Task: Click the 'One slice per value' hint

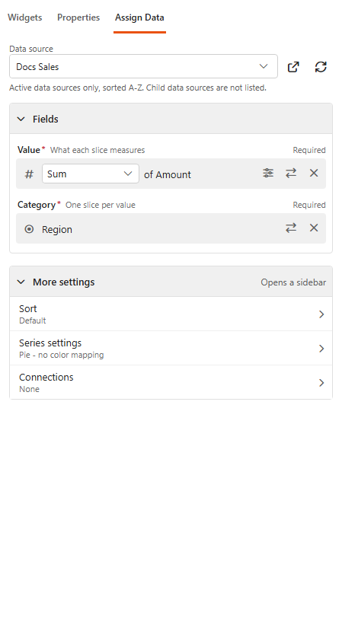Action: (101, 205)
